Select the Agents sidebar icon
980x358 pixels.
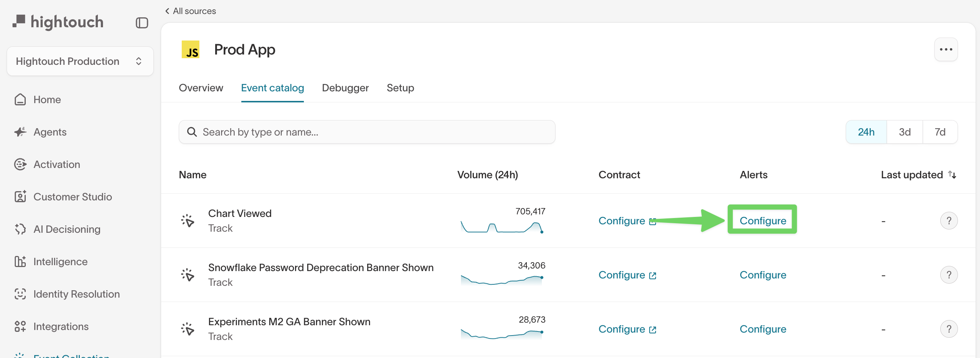click(20, 132)
